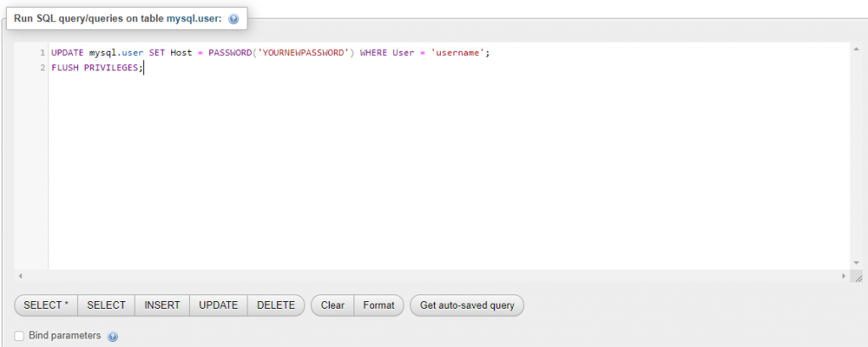
Task: Insert an INSERT statement template
Action: [x=162, y=305]
